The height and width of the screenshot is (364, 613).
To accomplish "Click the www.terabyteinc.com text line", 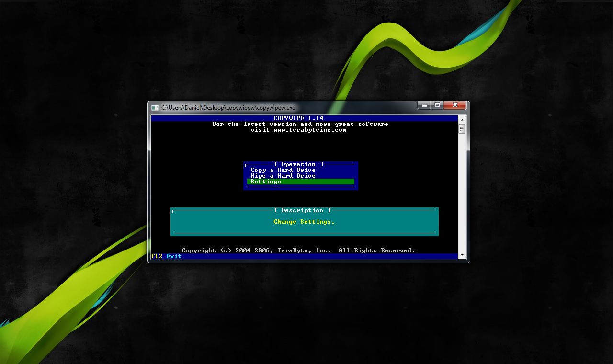I will pos(298,130).
